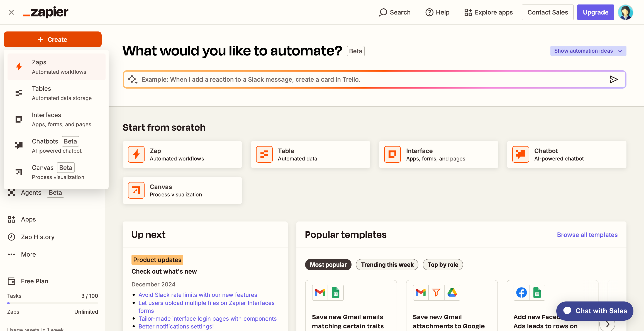Select the Most popular filter
This screenshot has height=331, width=644.
328,264
